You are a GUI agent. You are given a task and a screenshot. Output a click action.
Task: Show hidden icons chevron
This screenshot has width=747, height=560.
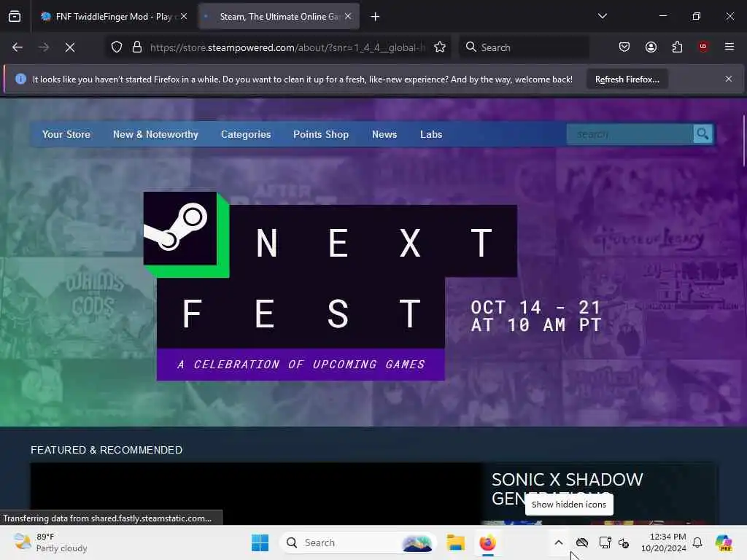point(559,542)
